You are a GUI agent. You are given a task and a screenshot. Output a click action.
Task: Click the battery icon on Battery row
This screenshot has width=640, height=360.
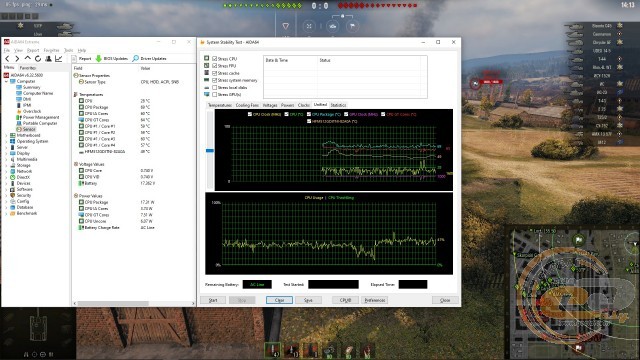(81, 183)
